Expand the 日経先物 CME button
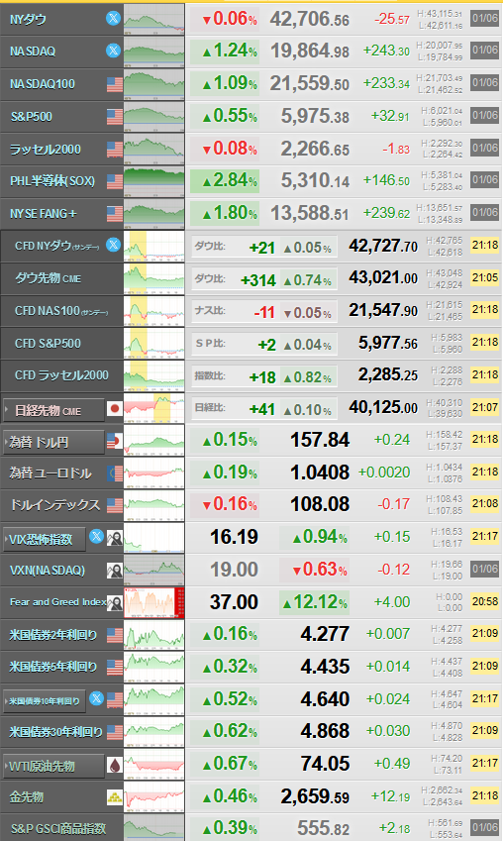 (x=53, y=410)
